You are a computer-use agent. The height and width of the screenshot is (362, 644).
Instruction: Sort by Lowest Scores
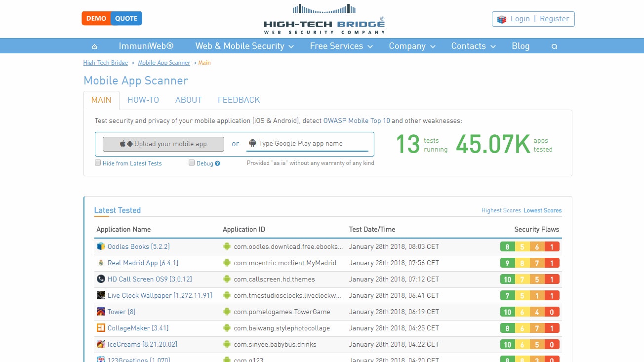click(x=543, y=210)
